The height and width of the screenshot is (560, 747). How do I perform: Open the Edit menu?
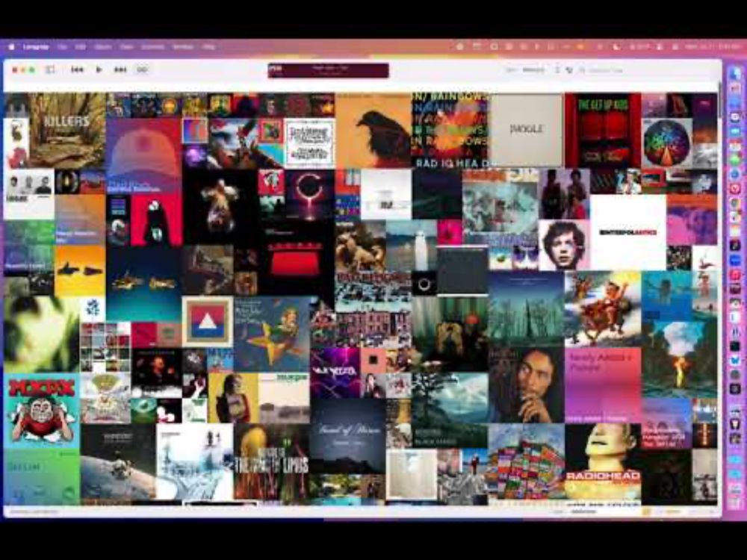click(81, 46)
